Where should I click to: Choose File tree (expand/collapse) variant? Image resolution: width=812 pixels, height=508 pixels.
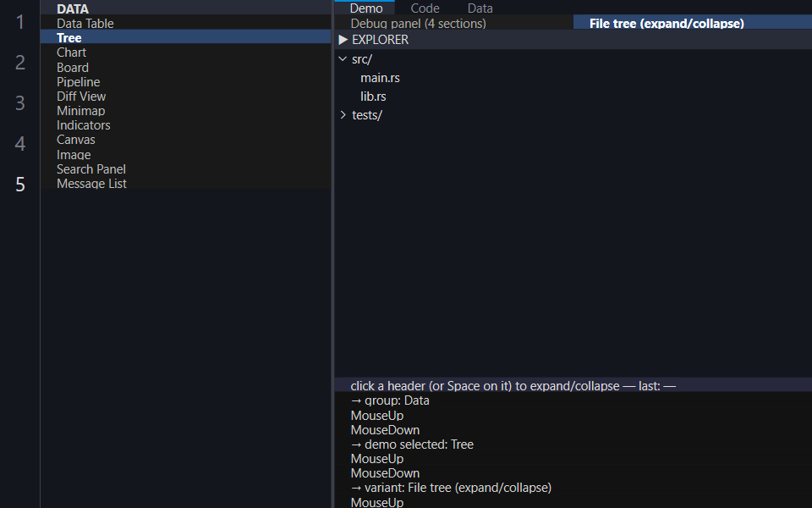tap(667, 24)
